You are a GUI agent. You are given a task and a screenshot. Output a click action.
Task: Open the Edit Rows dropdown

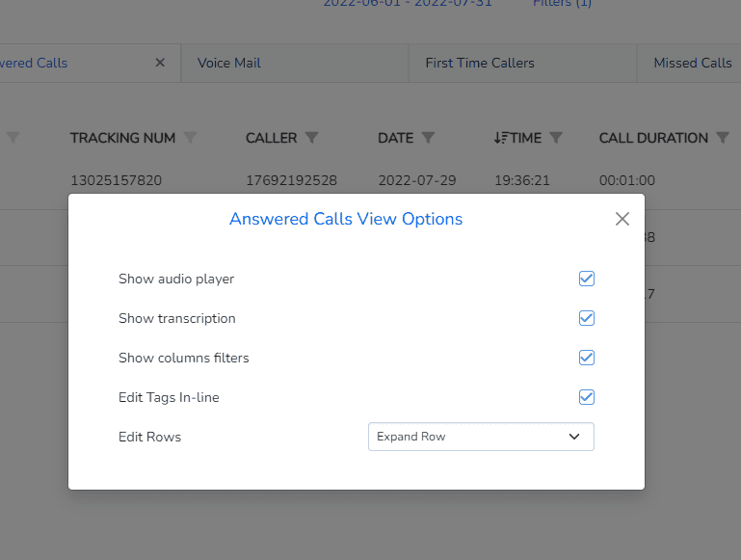click(x=481, y=437)
